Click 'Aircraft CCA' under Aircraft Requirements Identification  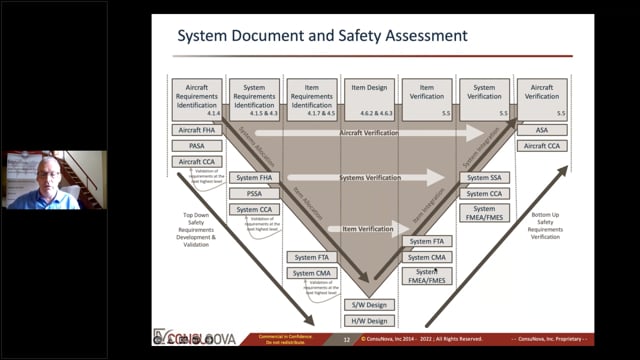coord(197,162)
